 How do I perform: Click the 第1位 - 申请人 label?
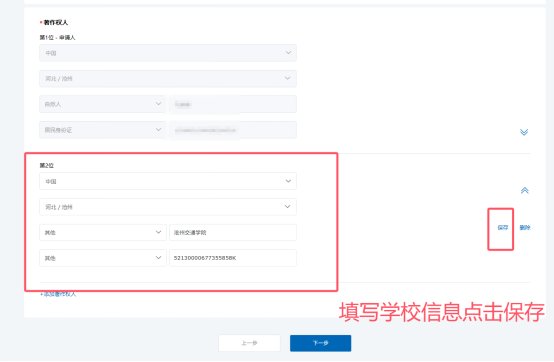[57, 37]
